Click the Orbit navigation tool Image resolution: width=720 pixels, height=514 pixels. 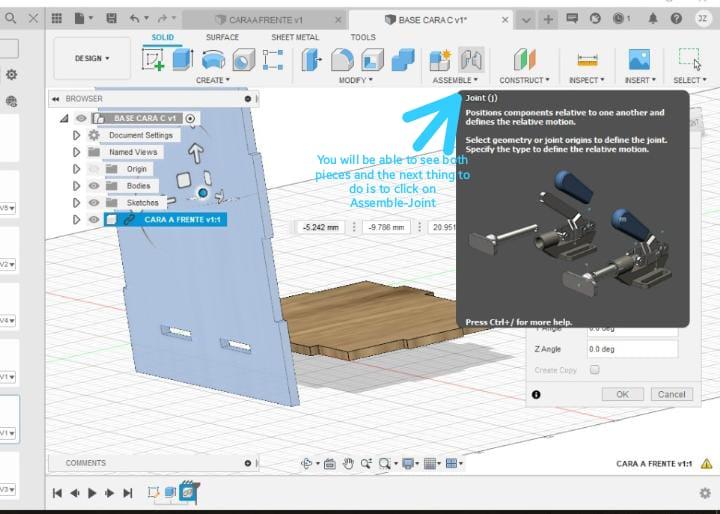point(307,464)
